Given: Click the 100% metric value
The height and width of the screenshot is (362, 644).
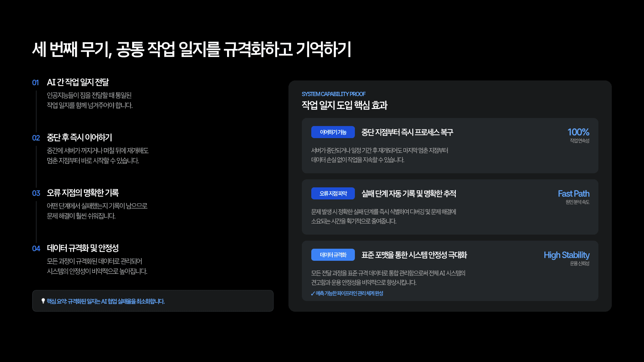Looking at the screenshot, I should 578,132.
